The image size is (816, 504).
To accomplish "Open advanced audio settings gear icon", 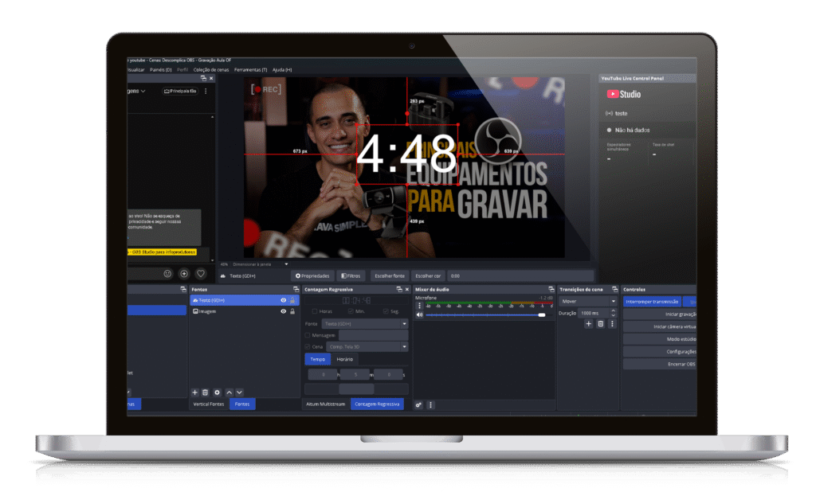I will pyautogui.click(x=419, y=404).
